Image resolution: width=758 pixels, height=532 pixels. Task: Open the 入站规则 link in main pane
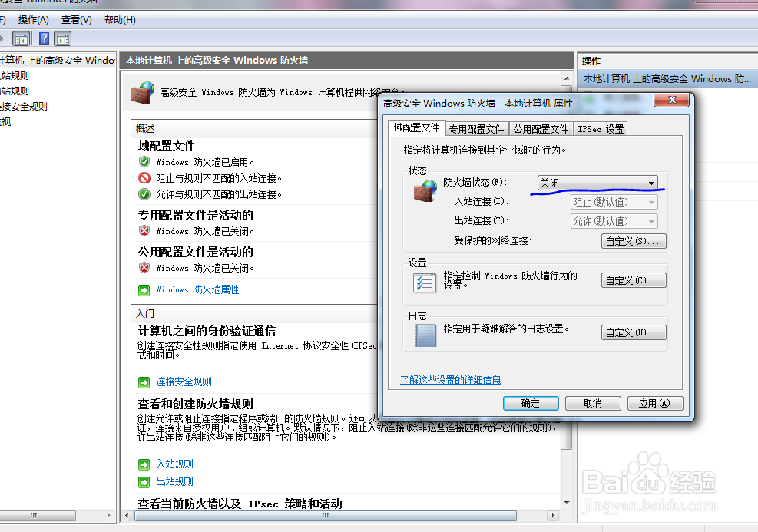click(174, 464)
